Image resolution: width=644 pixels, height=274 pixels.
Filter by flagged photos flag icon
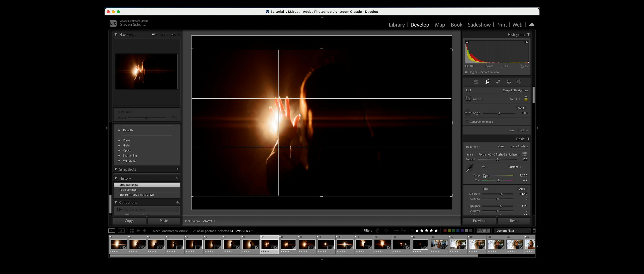(377, 231)
